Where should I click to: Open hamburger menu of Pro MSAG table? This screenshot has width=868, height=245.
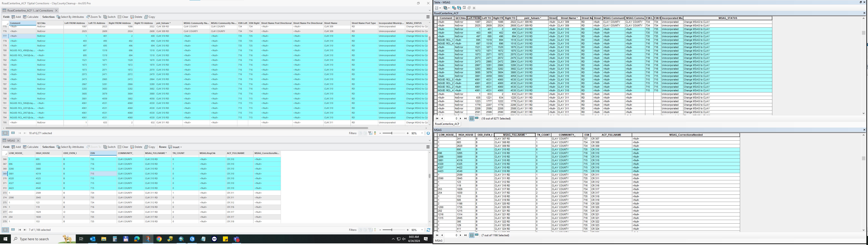pos(428,147)
